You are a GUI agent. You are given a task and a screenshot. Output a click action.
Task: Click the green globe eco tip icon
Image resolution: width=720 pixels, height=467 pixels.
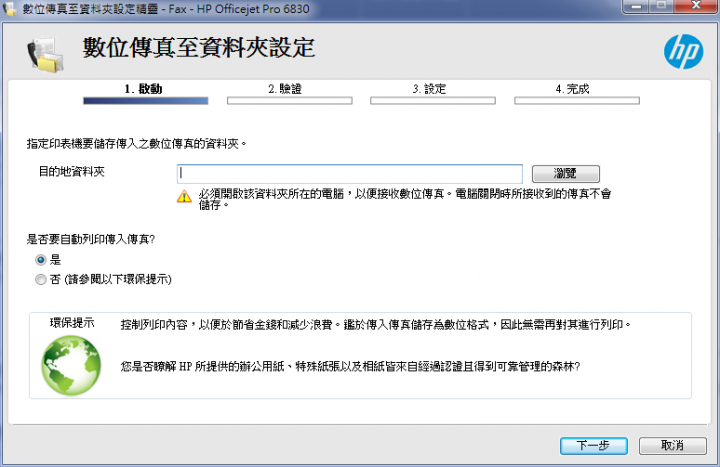coord(71,366)
